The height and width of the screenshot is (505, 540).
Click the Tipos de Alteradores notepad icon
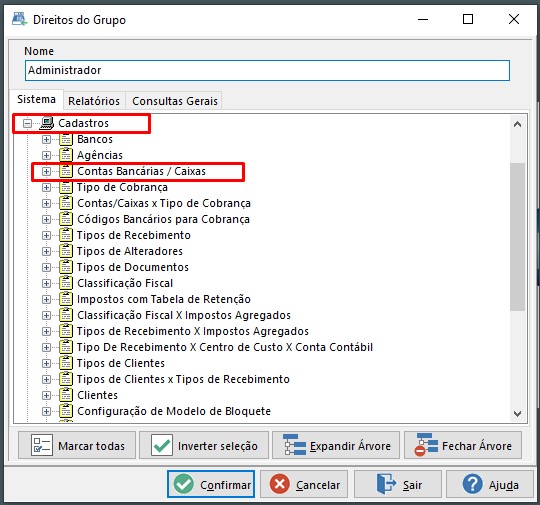point(66,251)
